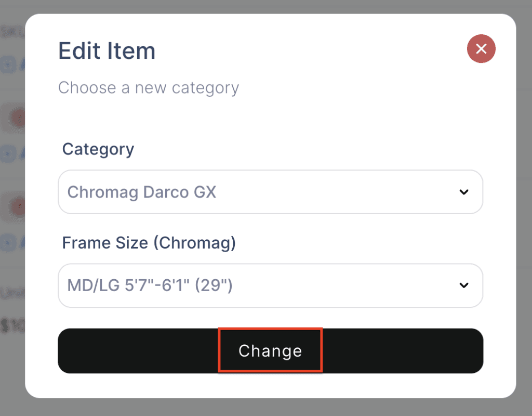Click the dimmed backdrop right of the dialog

point(524,208)
